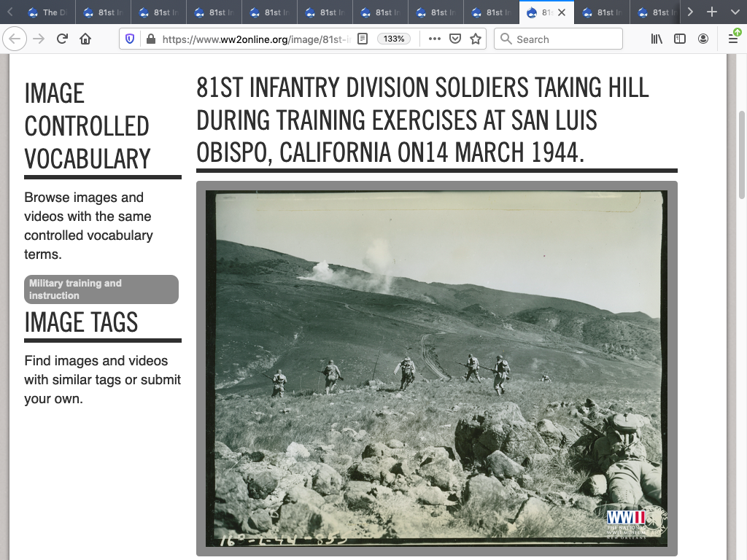Click the back navigation arrow
The height and width of the screenshot is (560, 747).
15,39
